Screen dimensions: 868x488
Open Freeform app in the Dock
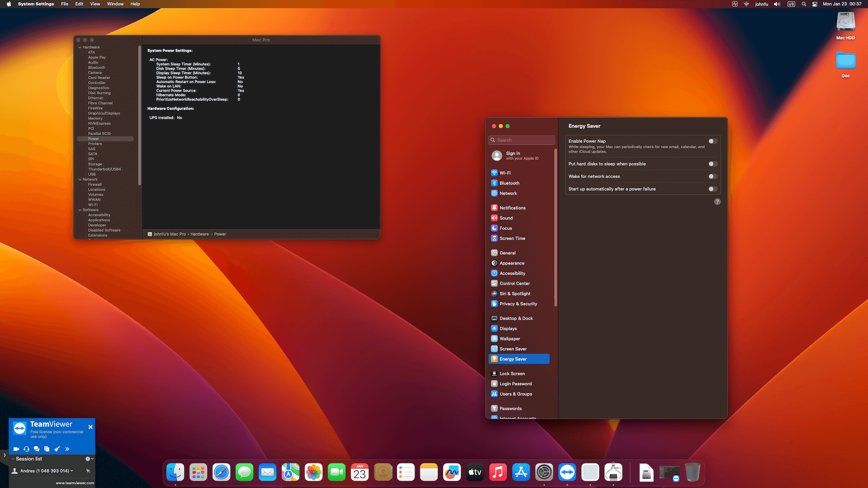pos(452,473)
